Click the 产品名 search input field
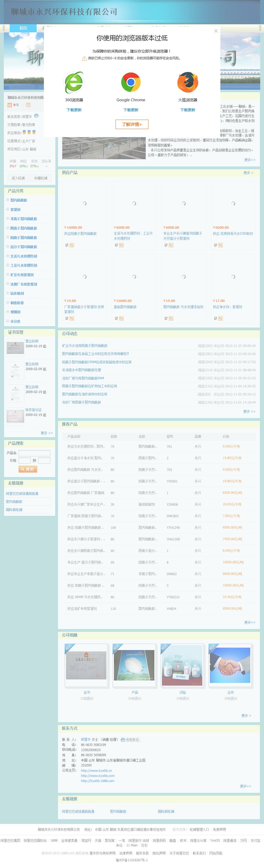This screenshot has height=868, width=264. point(34,453)
